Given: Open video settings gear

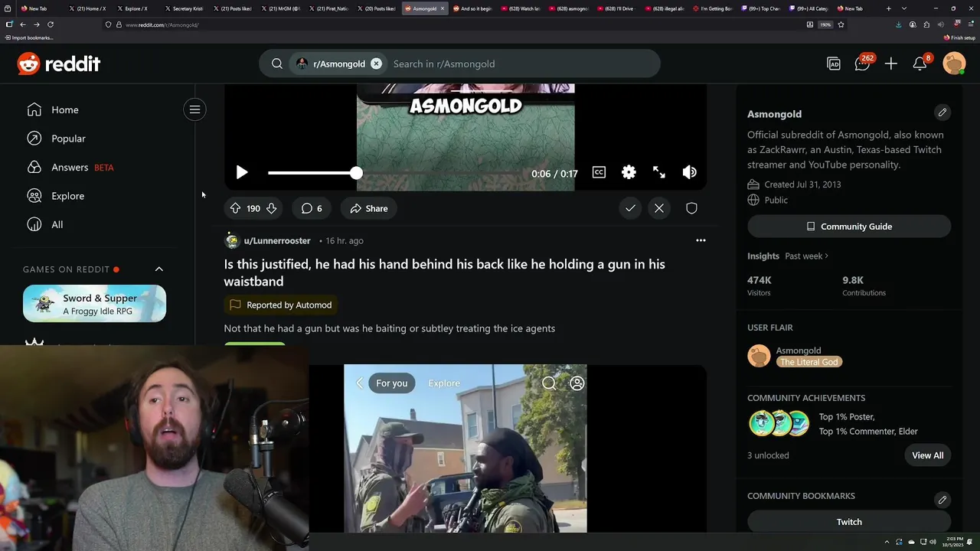Looking at the screenshot, I should pos(629,173).
